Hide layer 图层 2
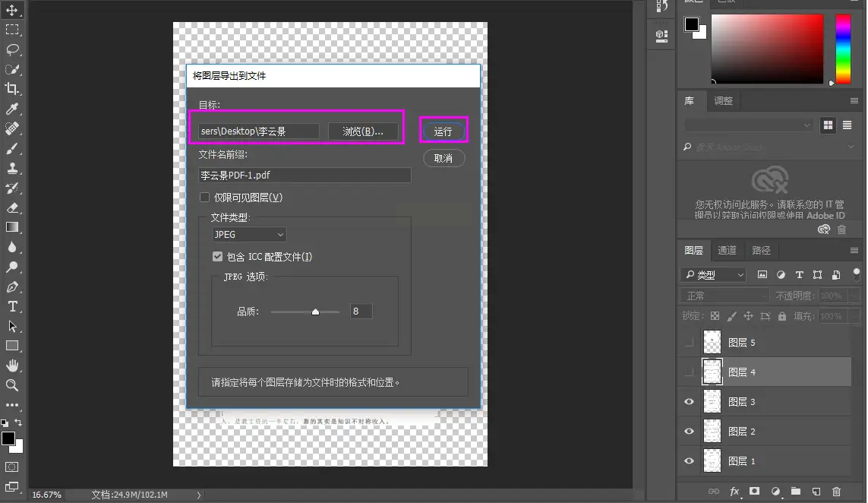This screenshot has height=503, width=868. click(690, 432)
